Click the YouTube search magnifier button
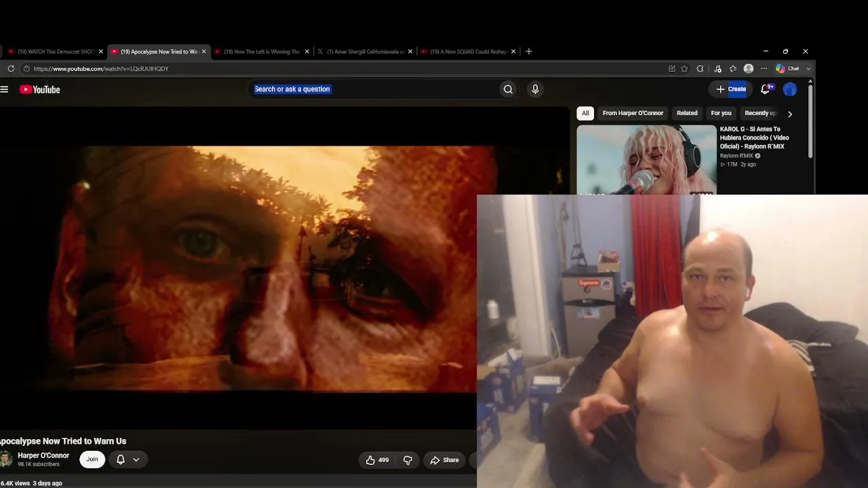 tap(508, 89)
